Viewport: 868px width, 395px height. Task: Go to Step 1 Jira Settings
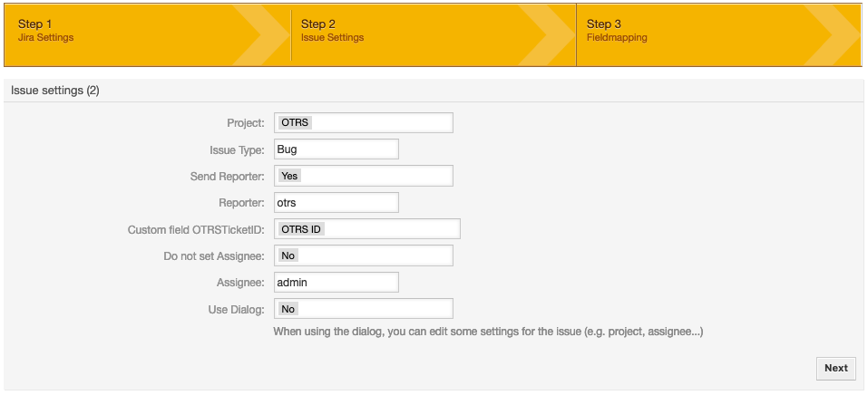(x=45, y=31)
